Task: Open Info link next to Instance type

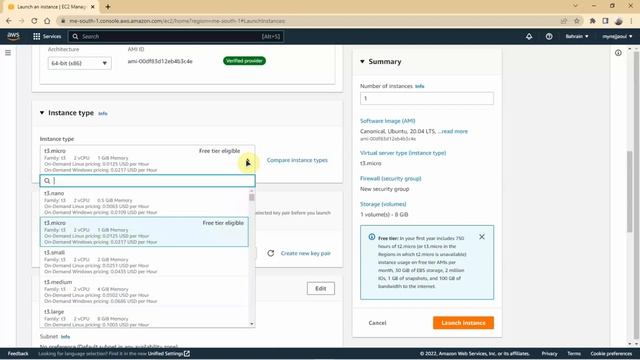Action: pyautogui.click(x=103, y=113)
